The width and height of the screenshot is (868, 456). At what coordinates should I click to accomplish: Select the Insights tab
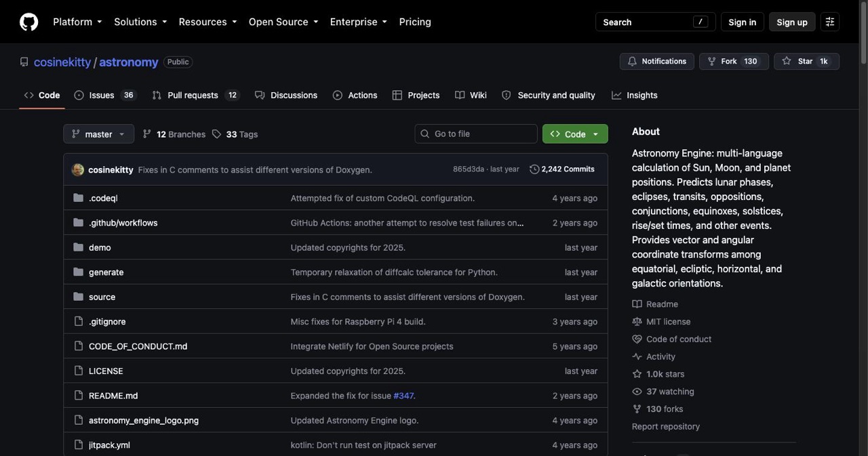[x=635, y=95]
